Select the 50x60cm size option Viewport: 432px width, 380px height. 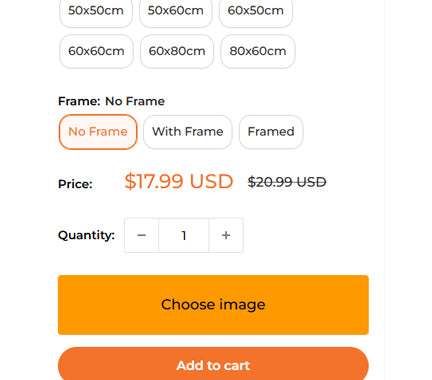(x=176, y=11)
